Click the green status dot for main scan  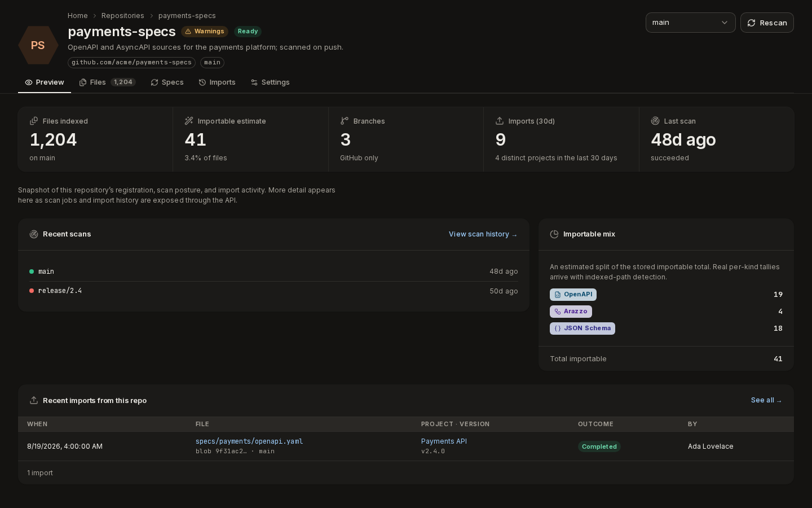coord(32,271)
